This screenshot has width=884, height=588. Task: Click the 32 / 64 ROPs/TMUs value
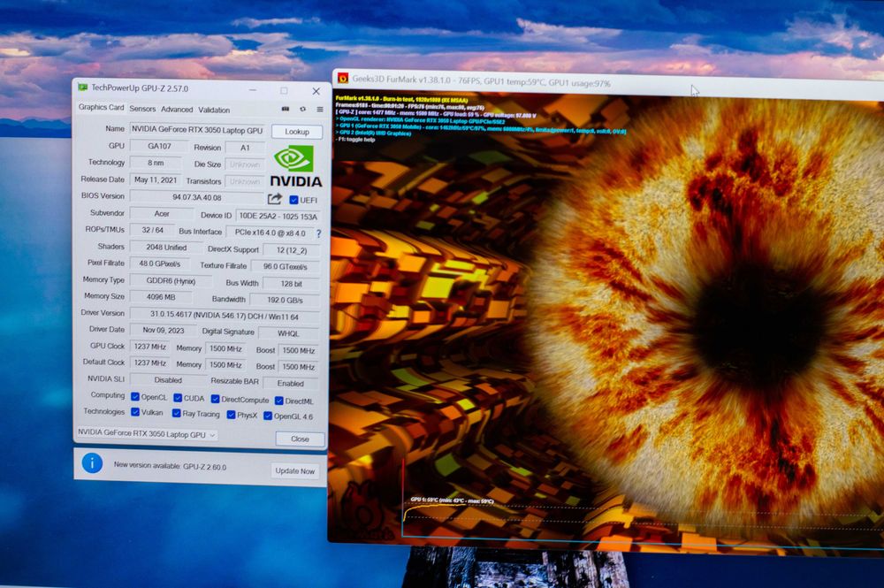point(152,230)
